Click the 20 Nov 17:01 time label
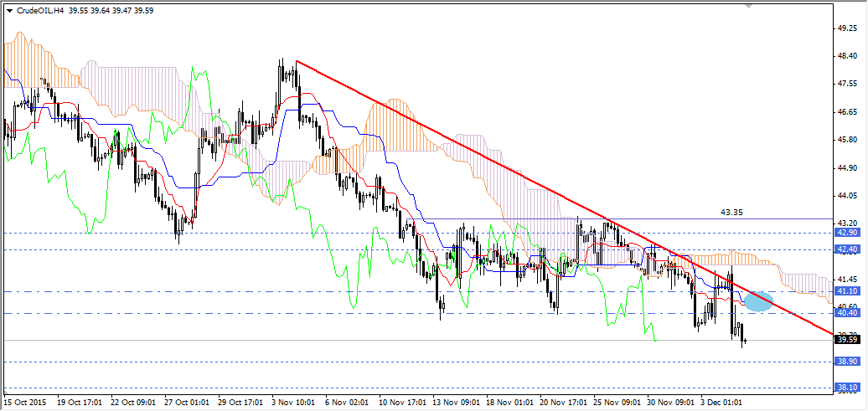This screenshot has width=868, height=411. [x=562, y=402]
